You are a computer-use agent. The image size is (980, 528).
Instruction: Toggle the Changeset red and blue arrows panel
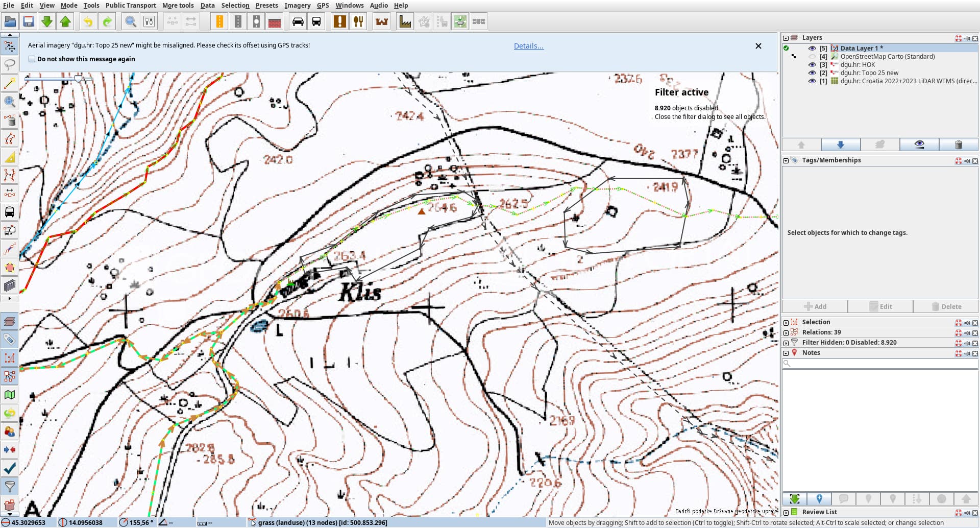(10, 450)
